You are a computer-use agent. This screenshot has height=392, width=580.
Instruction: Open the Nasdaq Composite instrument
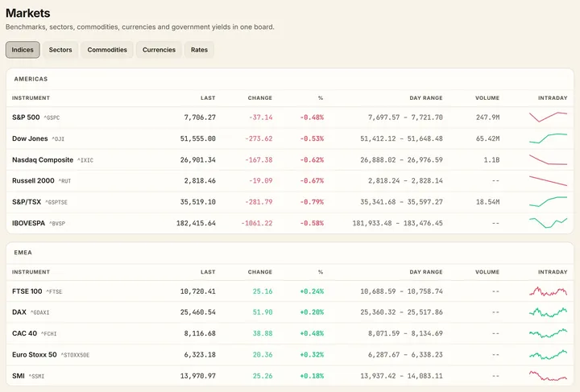click(43, 160)
